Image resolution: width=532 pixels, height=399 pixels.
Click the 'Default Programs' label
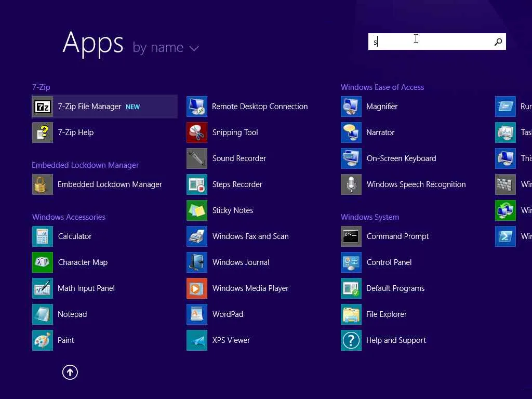click(395, 288)
